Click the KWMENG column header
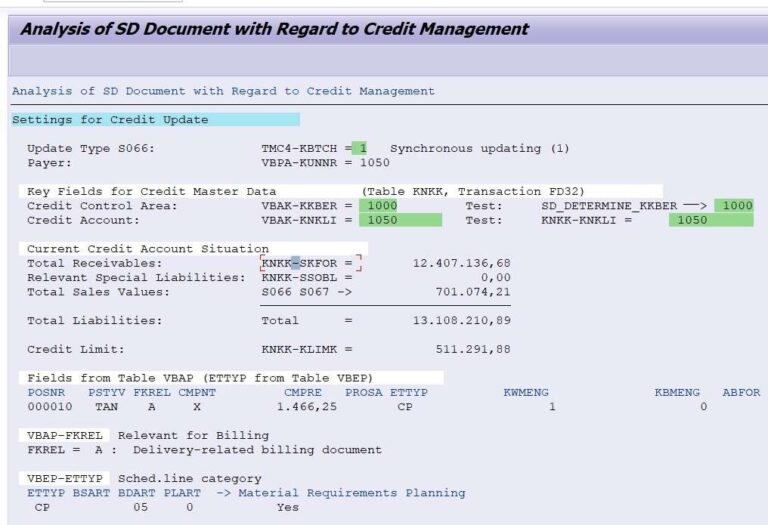 point(526,393)
